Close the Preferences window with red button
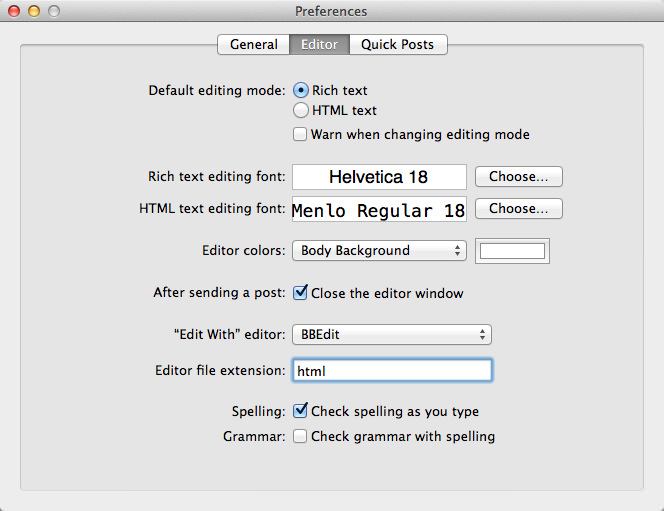Viewport: 664px width, 511px height. coord(14,11)
